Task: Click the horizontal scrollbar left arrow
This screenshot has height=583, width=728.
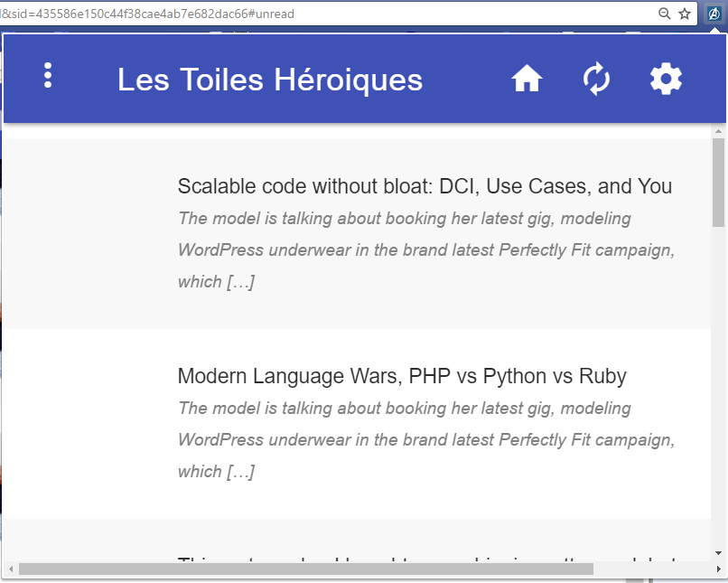Action: (x=11, y=569)
